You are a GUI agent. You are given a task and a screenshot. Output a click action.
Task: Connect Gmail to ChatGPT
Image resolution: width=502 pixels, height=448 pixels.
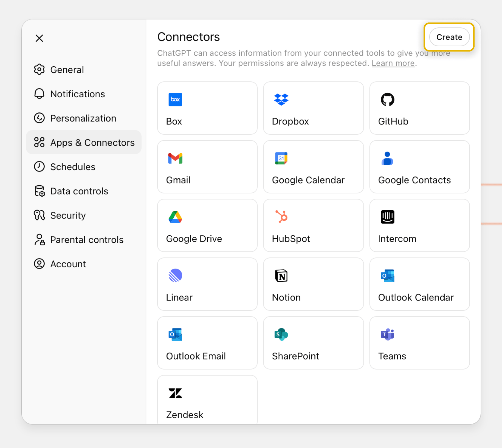click(x=207, y=167)
